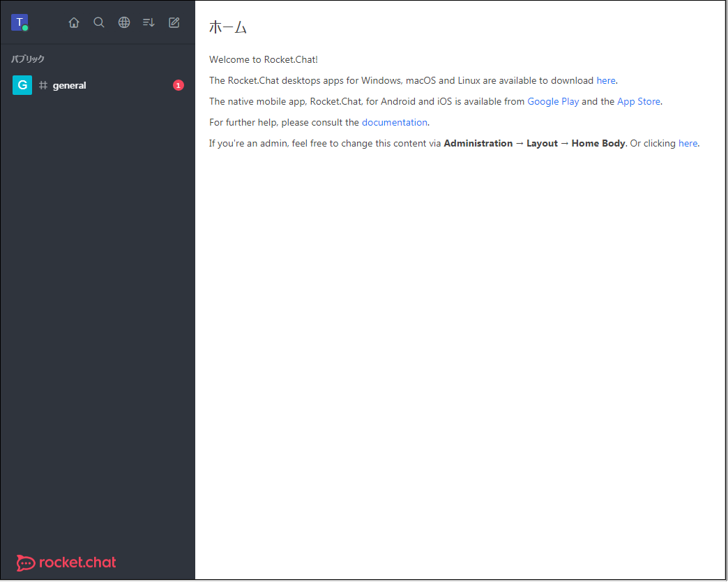Click the パブリック section heading
The image size is (728, 582).
pyautogui.click(x=28, y=59)
